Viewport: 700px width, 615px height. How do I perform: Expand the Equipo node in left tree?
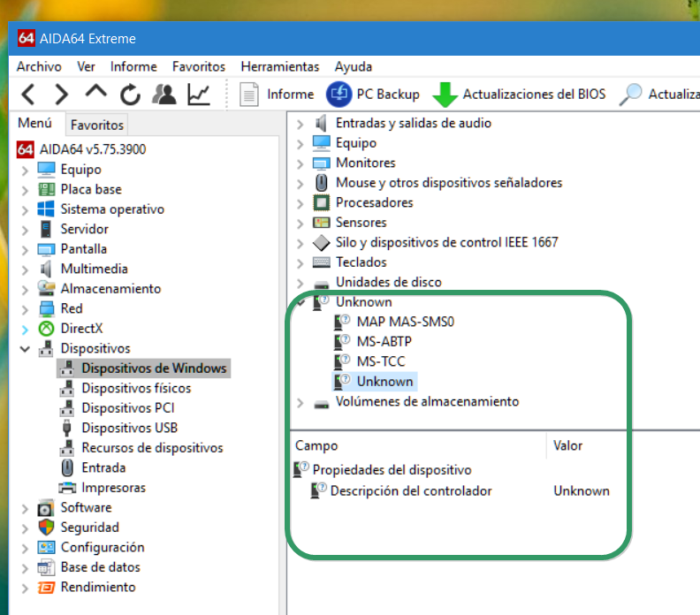[x=25, y=170]
